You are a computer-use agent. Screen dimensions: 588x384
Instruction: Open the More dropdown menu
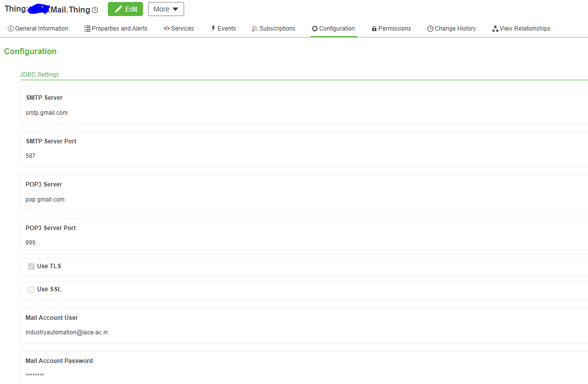(166, 9)
